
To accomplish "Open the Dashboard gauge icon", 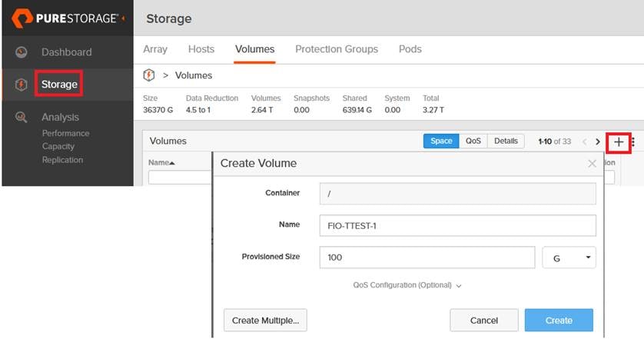I will point(22,52).
